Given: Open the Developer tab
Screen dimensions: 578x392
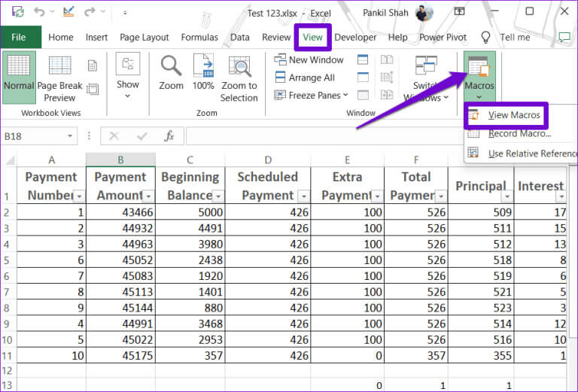Looking at the screenshot, I should (x=355, y=37).
